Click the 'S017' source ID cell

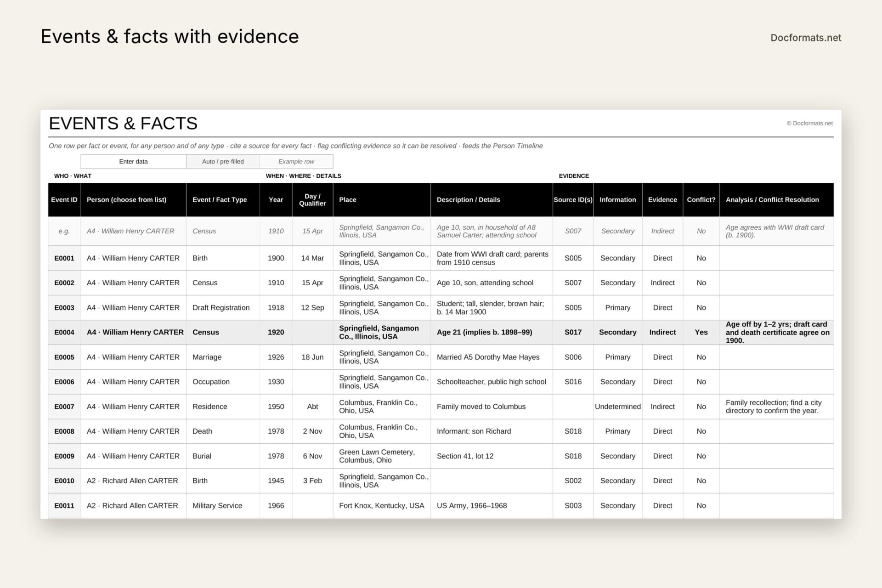pyautogui.click(x=573, y=332)
